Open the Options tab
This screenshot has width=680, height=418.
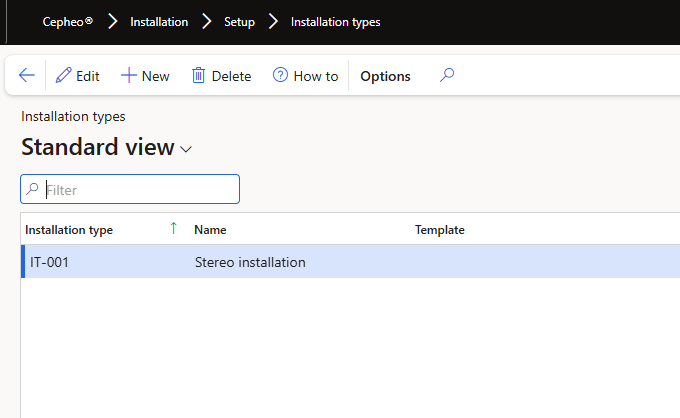385,76
